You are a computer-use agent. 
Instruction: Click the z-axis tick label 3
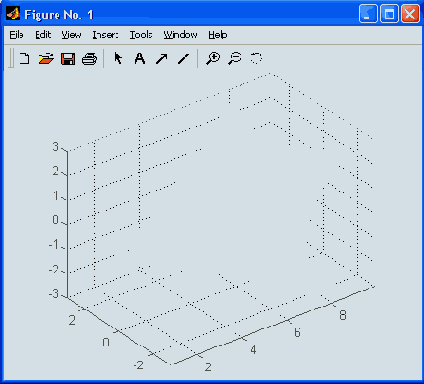[x=55, y=146]
